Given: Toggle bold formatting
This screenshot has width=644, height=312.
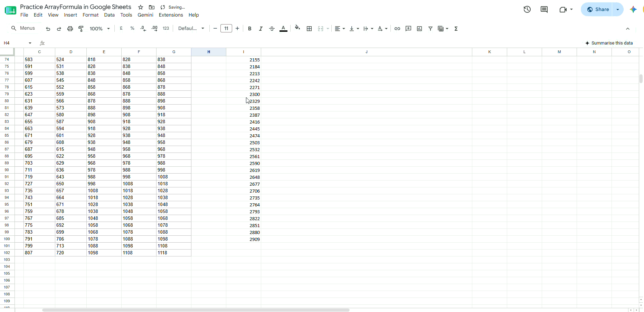Looking at the screenshot, I should 250,29.
